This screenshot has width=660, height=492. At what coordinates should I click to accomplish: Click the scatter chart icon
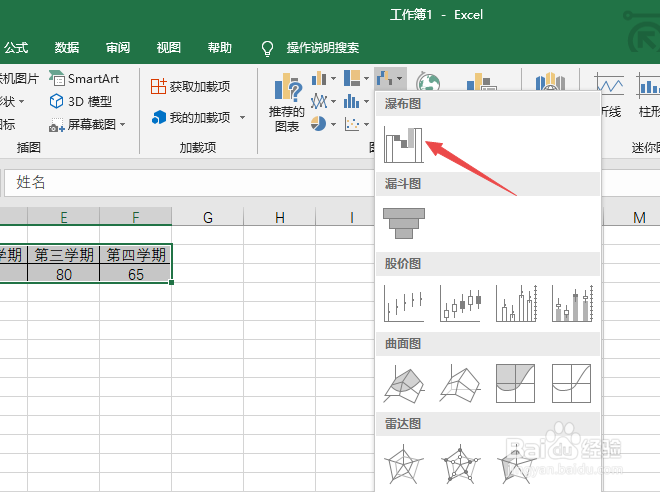point(351,124)
